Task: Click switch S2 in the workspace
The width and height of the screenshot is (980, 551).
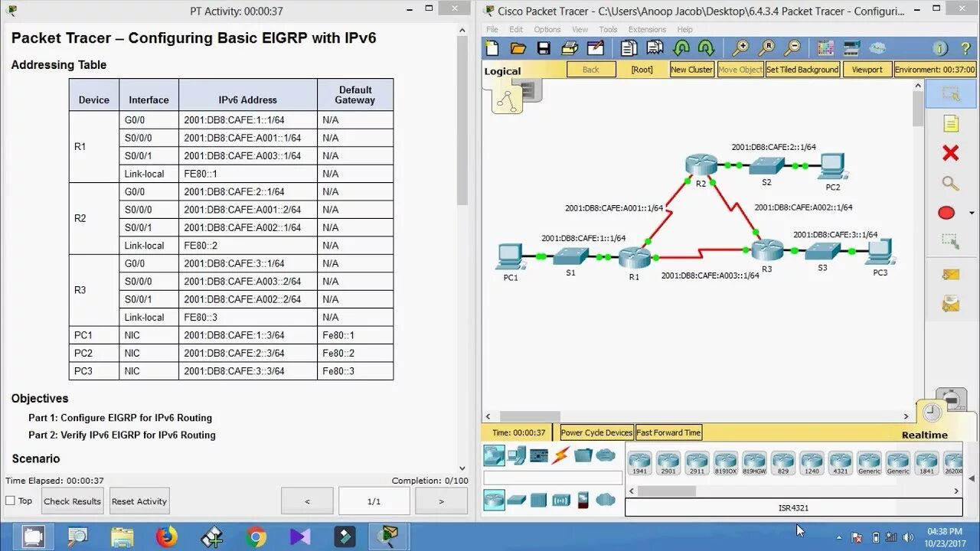Action: click(x=766, y=165)
